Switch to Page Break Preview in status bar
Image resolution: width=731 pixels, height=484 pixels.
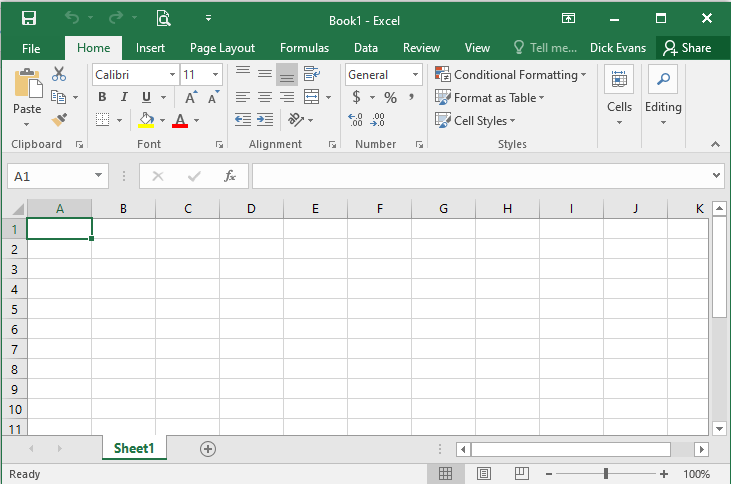522,474
